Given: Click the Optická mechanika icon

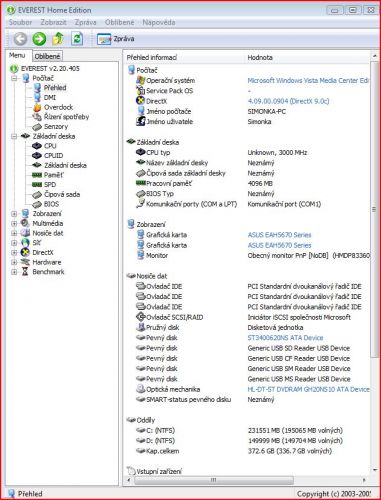Looking at the screenshot, I should click(140, 389).
